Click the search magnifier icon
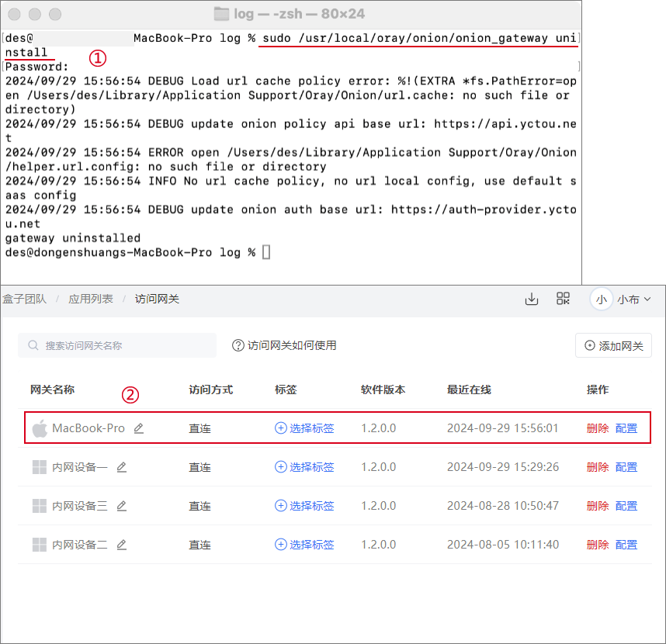Viewport: 666px width, 644px height. pos(33,345)
